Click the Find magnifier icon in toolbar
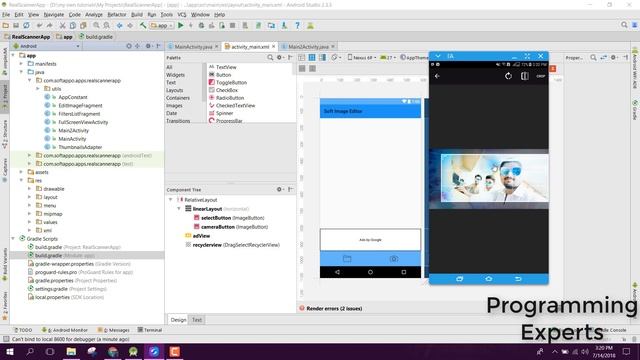This screenshot has height=360, width=640. (x=96, y=25)
